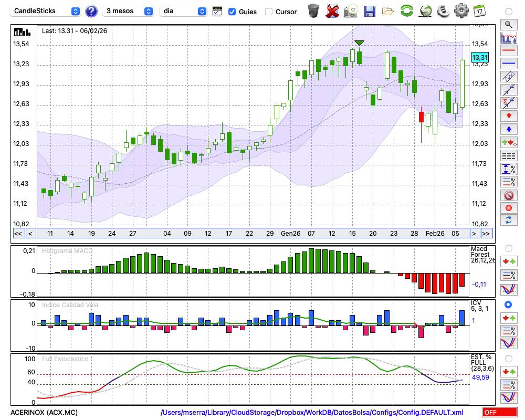The image size is (525, 420).
Task: Click the red prohibition sign tool
Action: pos(508,195)
